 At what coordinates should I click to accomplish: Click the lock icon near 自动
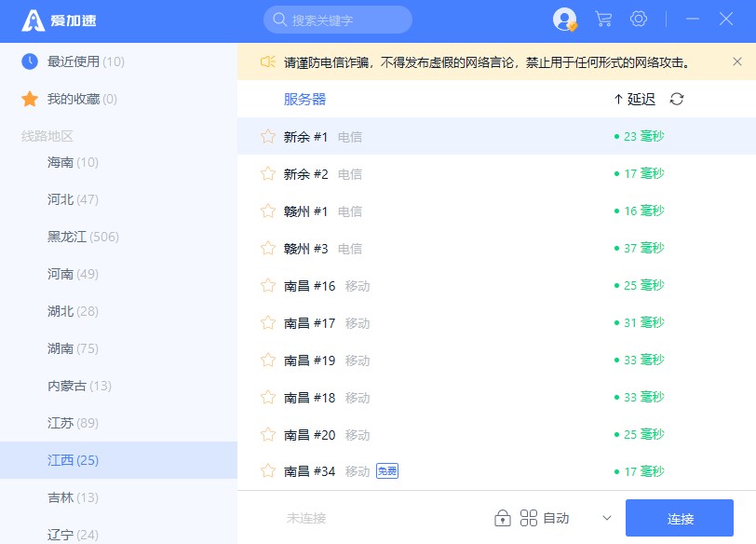click(503, 518)
